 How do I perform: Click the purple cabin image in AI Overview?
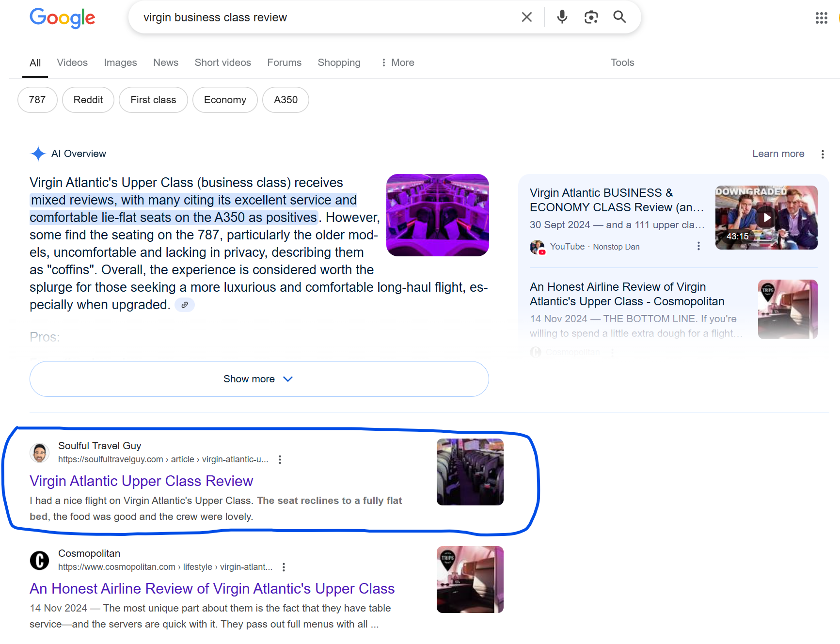[437, 215]
